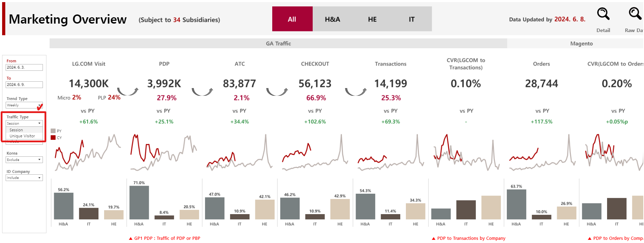644x243 pixels.
Task: Switch to the HE tab
Action: tap(372, 19)
